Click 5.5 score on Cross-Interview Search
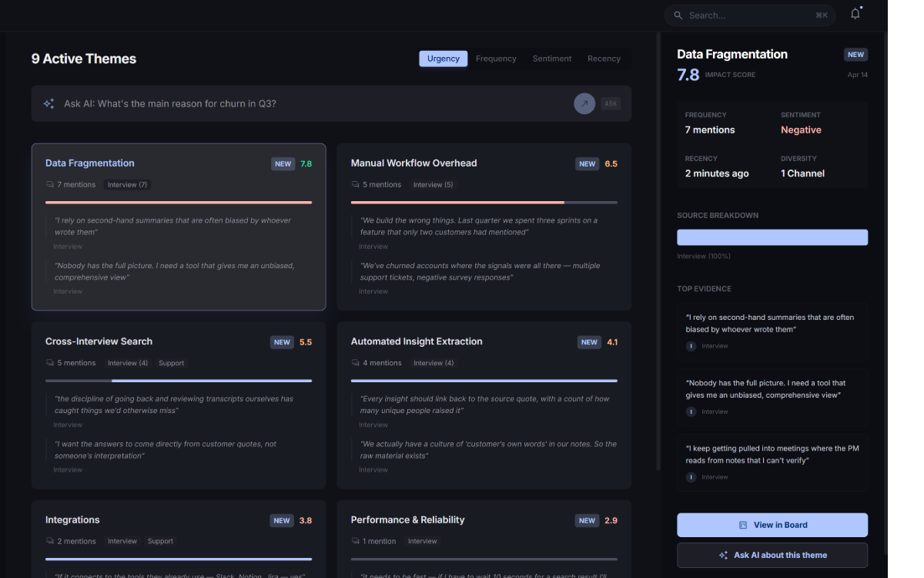924x578 pixels. click(x=306, y=342)
